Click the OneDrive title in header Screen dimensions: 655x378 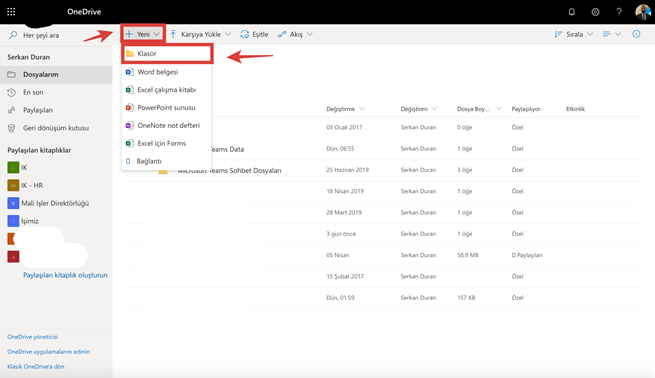click(x=84, y=12)
